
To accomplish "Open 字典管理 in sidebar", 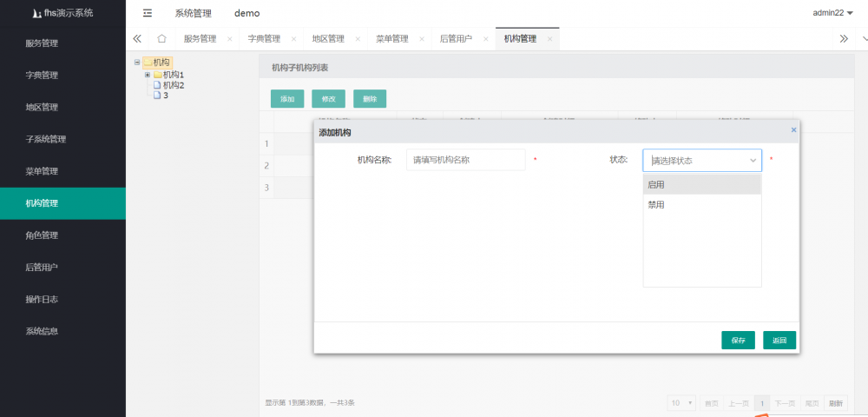I will [x=62, y=76].
